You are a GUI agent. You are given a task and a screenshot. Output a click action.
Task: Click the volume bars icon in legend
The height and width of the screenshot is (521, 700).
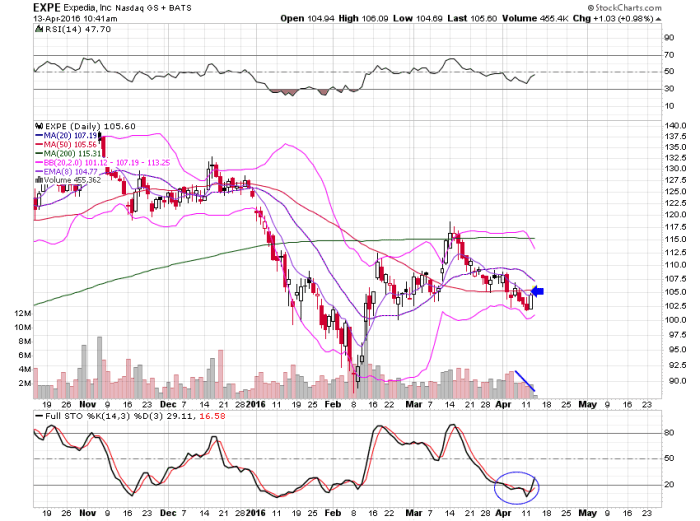[39, 180]
